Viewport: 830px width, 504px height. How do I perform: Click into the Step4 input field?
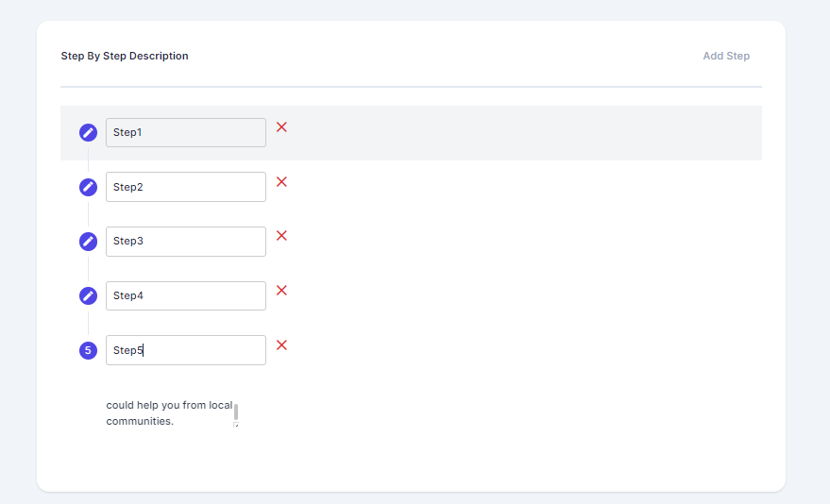pyautogui.click(x=186, y=296)
